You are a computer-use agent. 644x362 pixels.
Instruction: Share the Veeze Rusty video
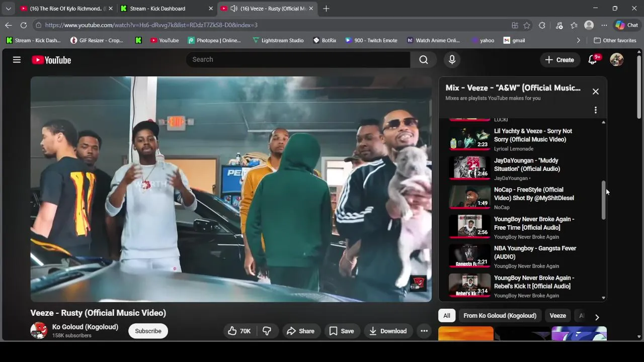pos(300,331)
